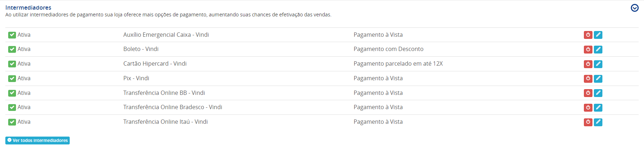Edit Auxílio Emergencial Caixa via pencil icon
Image resolution: width=644 pixels, height=148 pixels.
pos(598,35)
